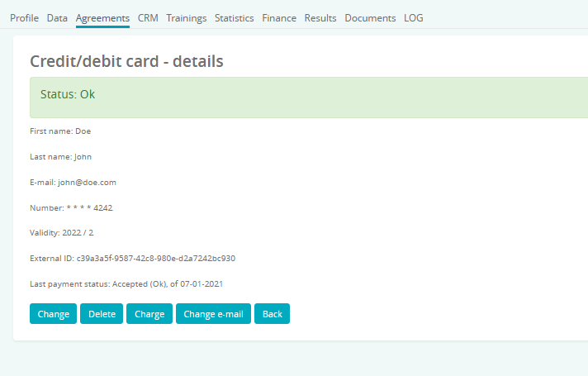Click the card number ending 4242
Screen dimensions: 588x376
click(90, 208)
